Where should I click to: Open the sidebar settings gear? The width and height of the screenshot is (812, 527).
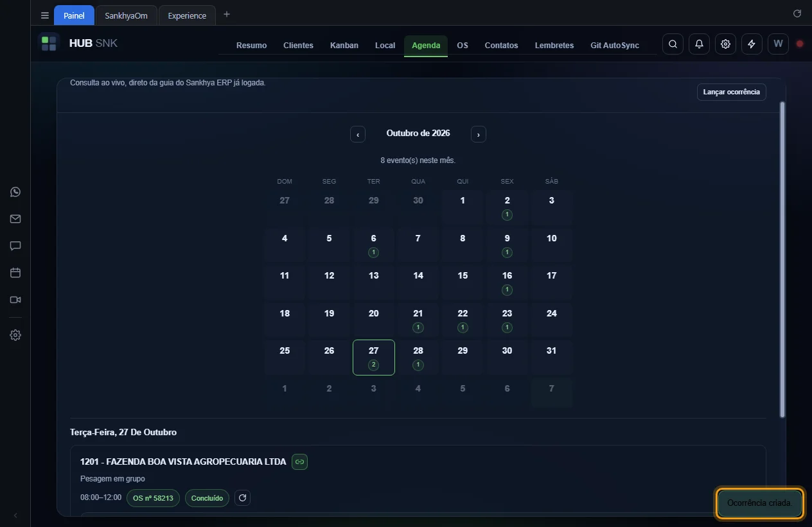(x=15, y=335)
